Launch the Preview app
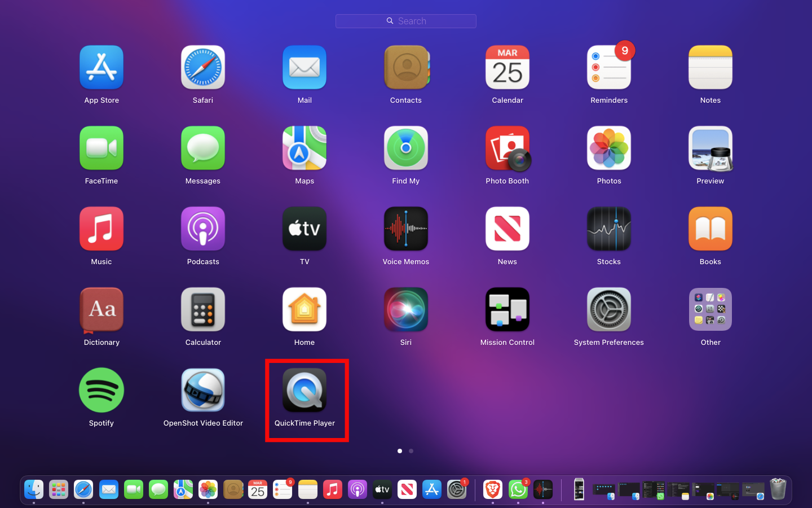Viewport: 812px width, 508px height. point(710,148)
